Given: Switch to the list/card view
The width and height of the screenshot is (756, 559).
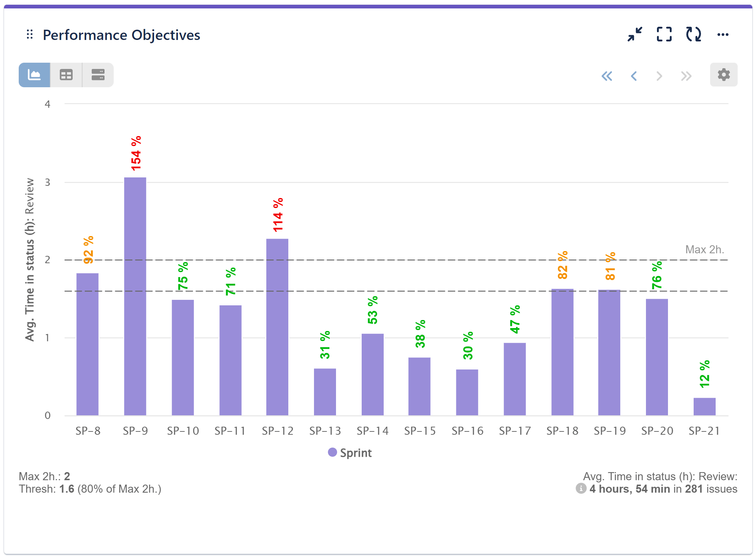Looking at the screenshot, I should point(98,75).
